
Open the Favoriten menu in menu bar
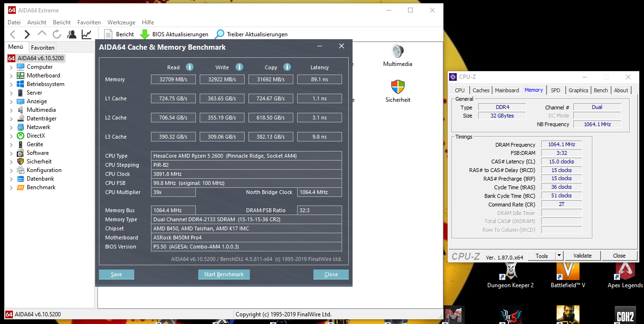pos(89,22)
